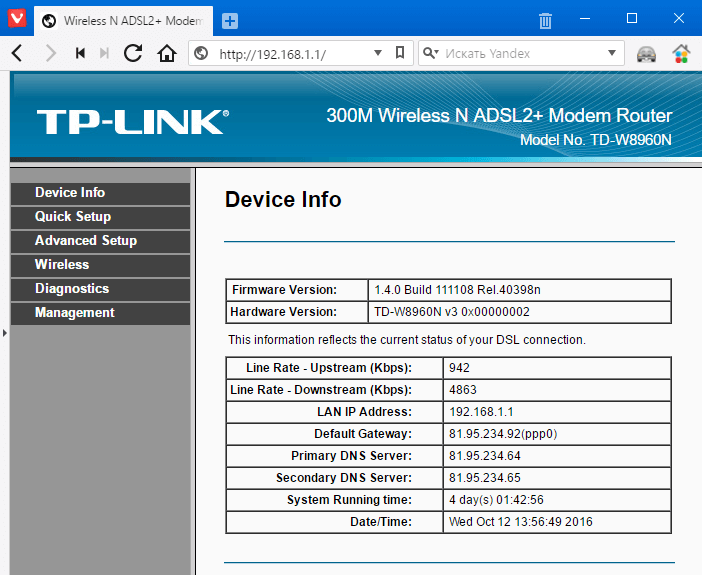Click the downstream line rate value 4863
This screenshot has width=702, height=575.
tap(463, 390)
